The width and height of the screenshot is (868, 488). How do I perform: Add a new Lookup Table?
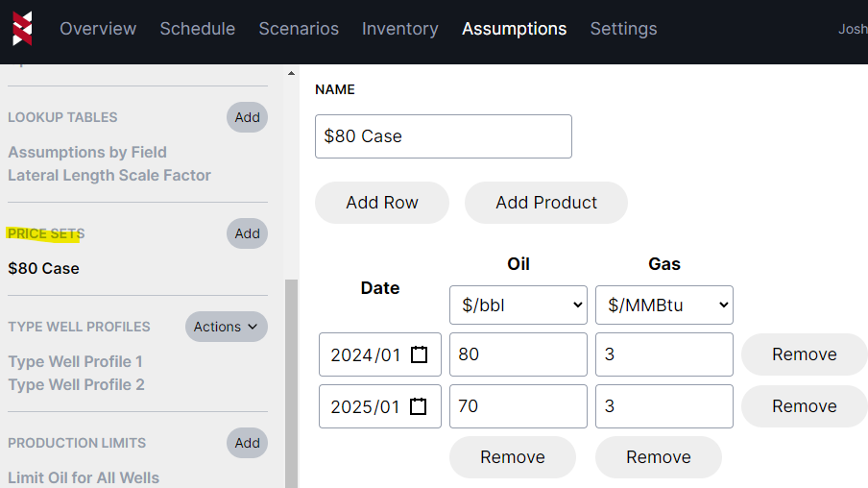click(247, 117)
